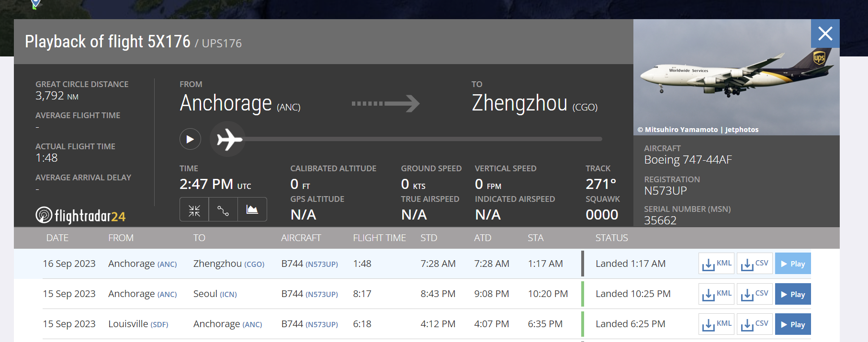868x342 pixels.
Task: Click the flight time 6:18 cell
Action: [362, 324]
